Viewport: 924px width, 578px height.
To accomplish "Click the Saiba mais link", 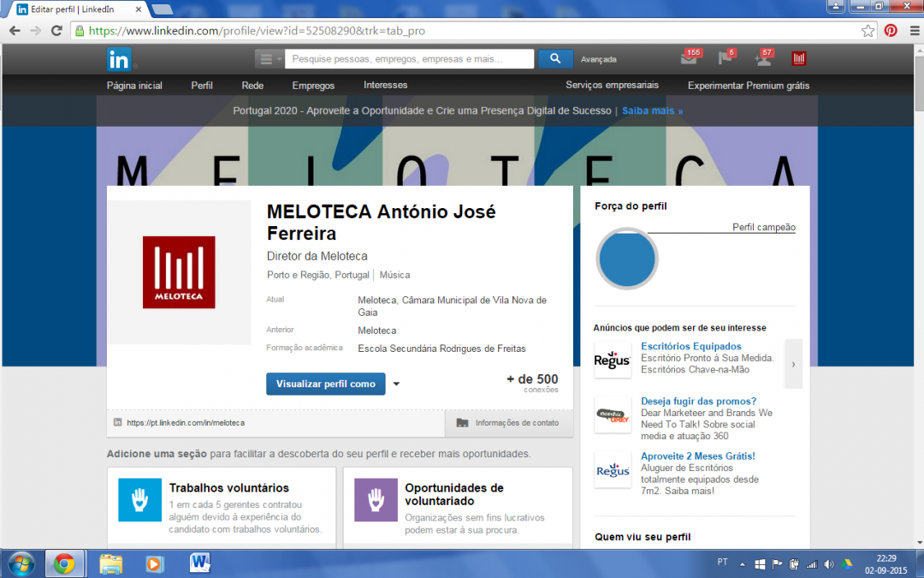I will pyautogui.click(x=652, y=110).
